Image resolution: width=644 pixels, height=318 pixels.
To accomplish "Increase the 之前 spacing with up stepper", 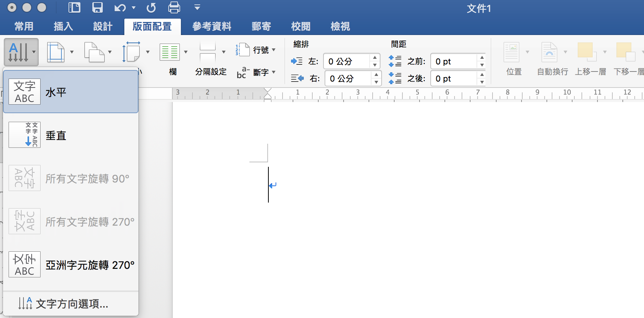I will click(x=482, y=58).
